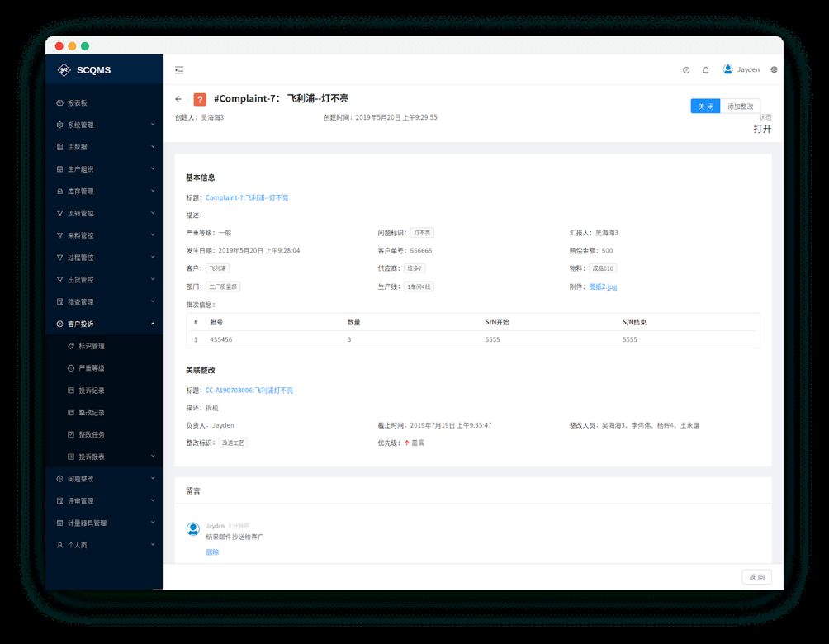Open the CC-A190703006 rectification link

click(249, 391)
